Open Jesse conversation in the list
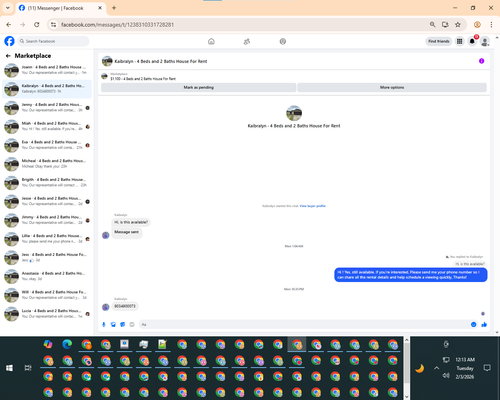This screenshot has height=400, width=500. [47, 201]
